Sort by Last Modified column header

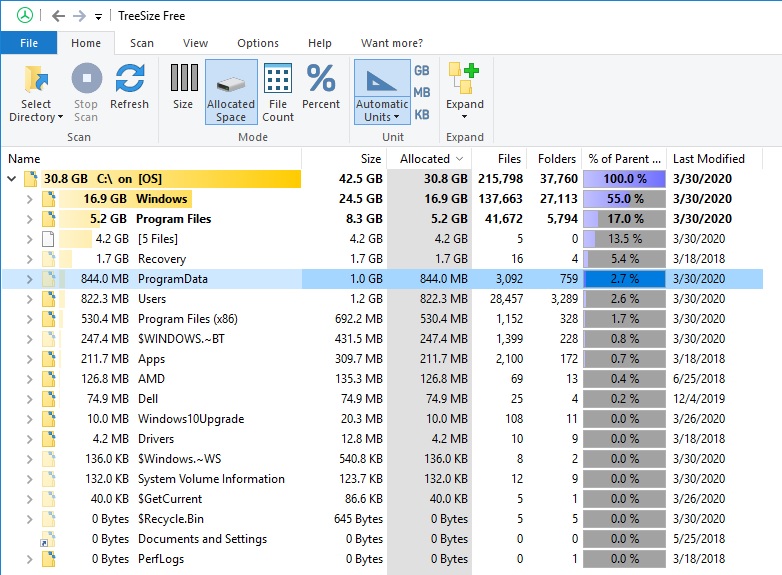714,159
